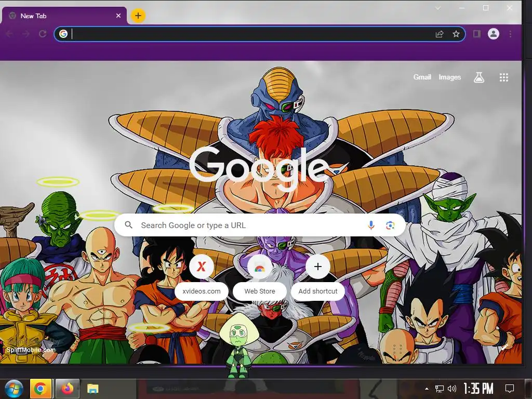Show hidden system tray icons
The height and width of the screenshot is (399, 532).
click(427, 389)
